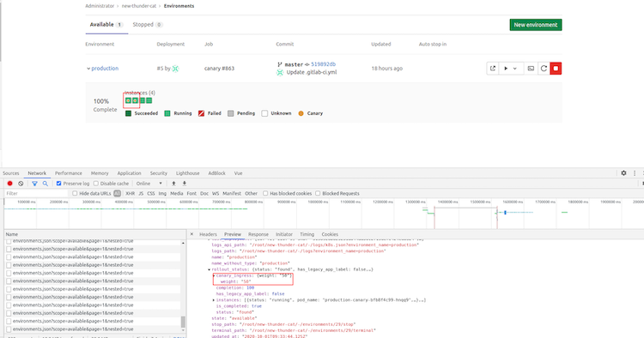Show the request Headers tab

pyautogui.click(x=208, y=234)
